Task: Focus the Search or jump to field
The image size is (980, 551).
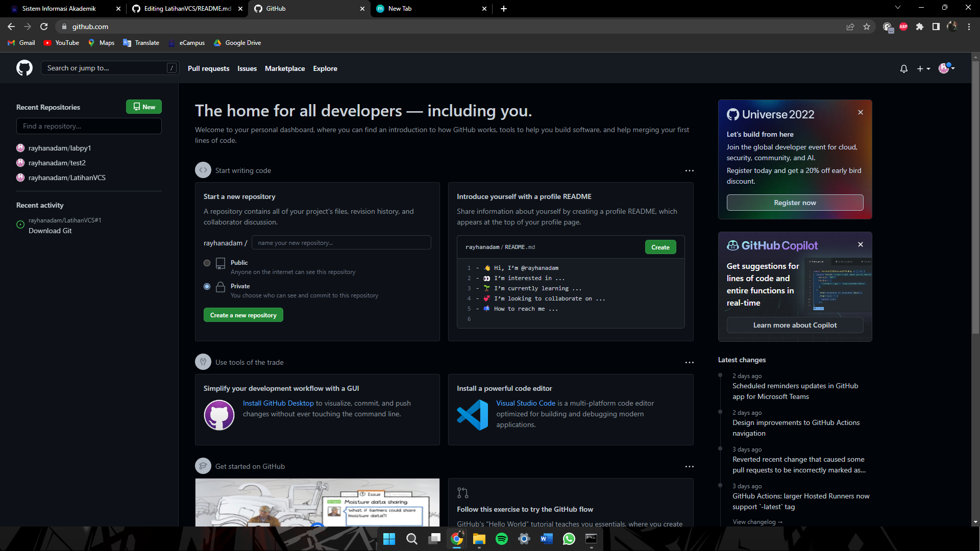Action: tap(110, 68)
